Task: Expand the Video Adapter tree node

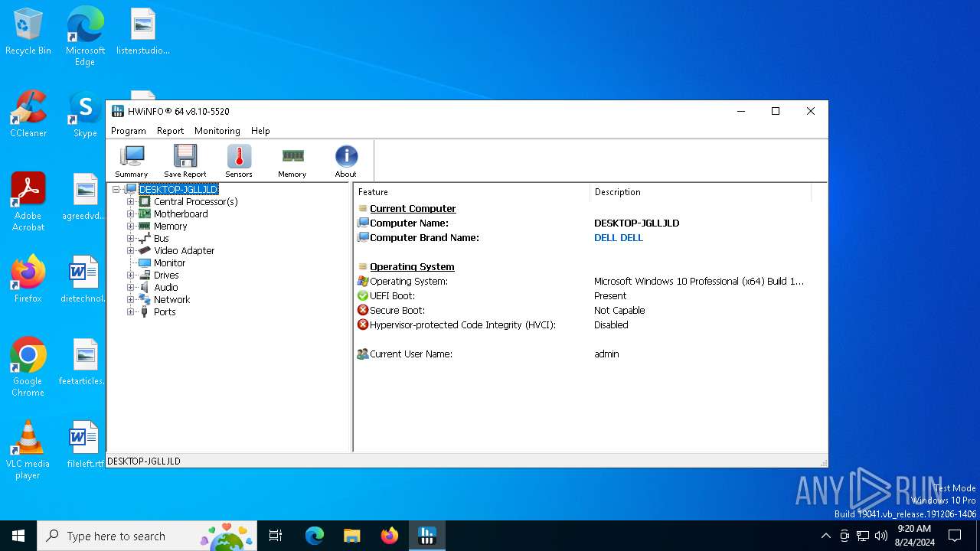Action: (x=130, y=250)
